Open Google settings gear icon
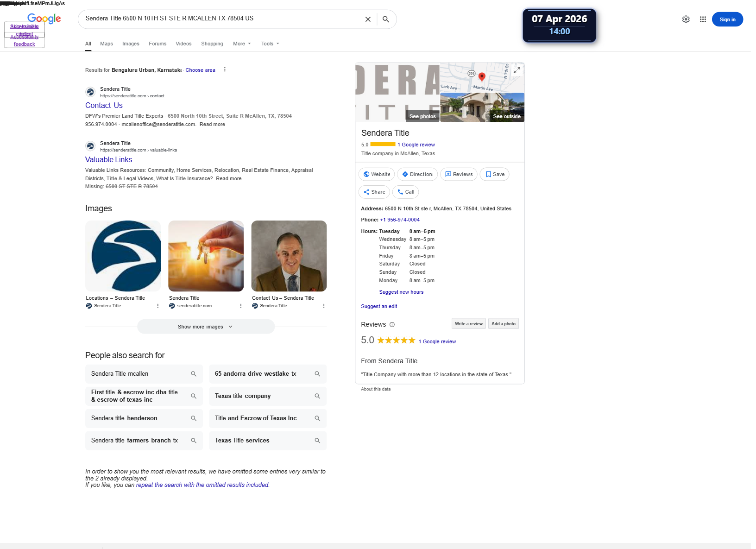This screenshot has width=756, height=549. [x=686, y=19]
